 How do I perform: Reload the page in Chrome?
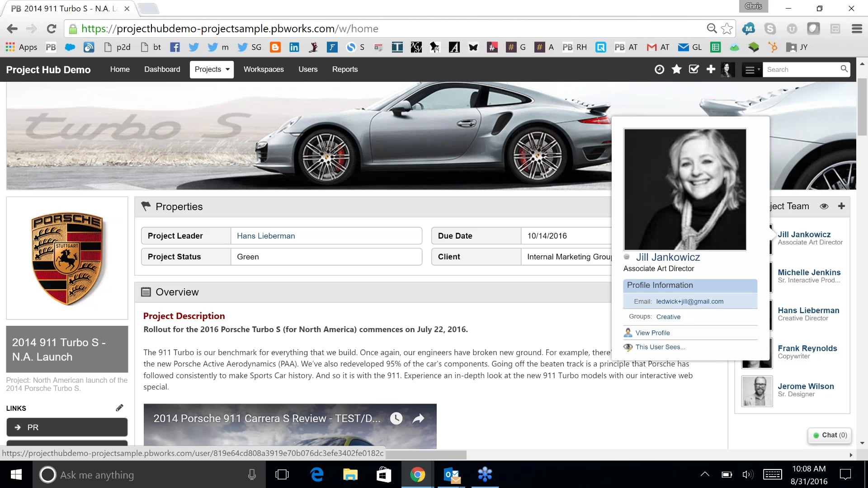52,28
